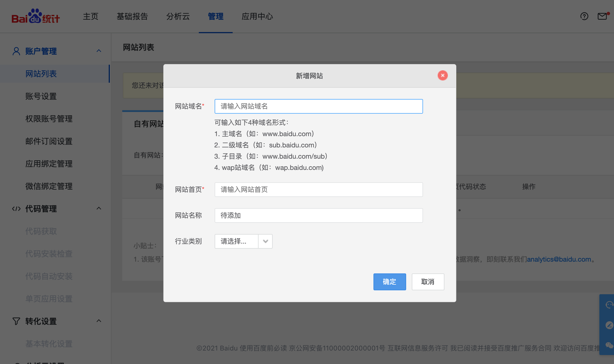Open the 行业类别 dropdown arrow

click(265, 241)
